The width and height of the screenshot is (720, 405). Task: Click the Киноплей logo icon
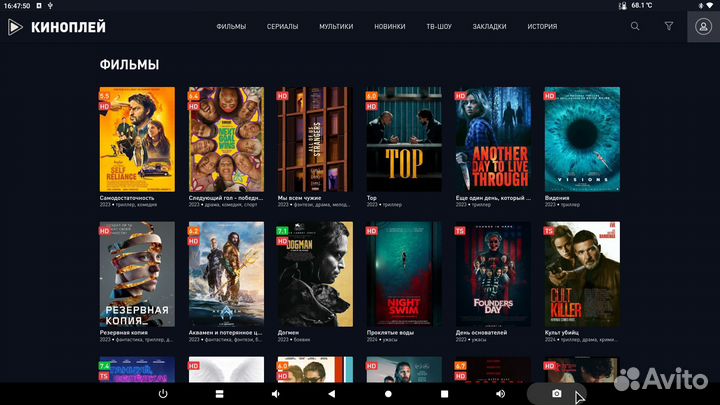click(x=15, y=26)
